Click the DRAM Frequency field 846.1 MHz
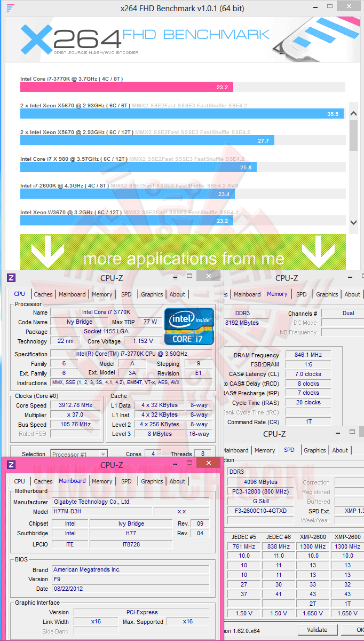 click(308, 355)
